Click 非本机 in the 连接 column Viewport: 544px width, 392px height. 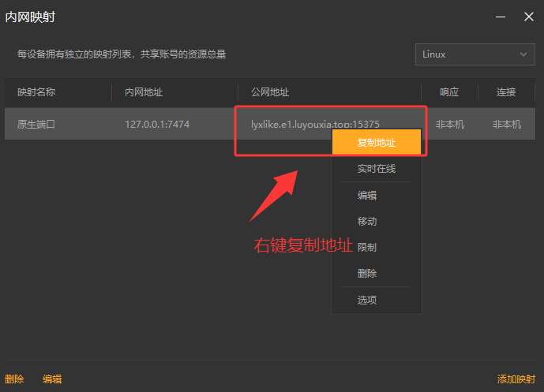pos(507,124)
